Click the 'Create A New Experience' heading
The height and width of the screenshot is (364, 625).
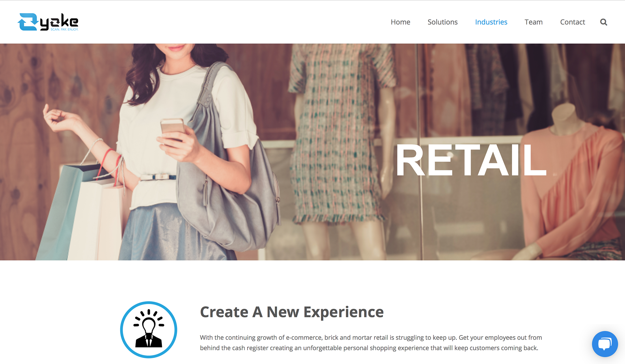292,312
